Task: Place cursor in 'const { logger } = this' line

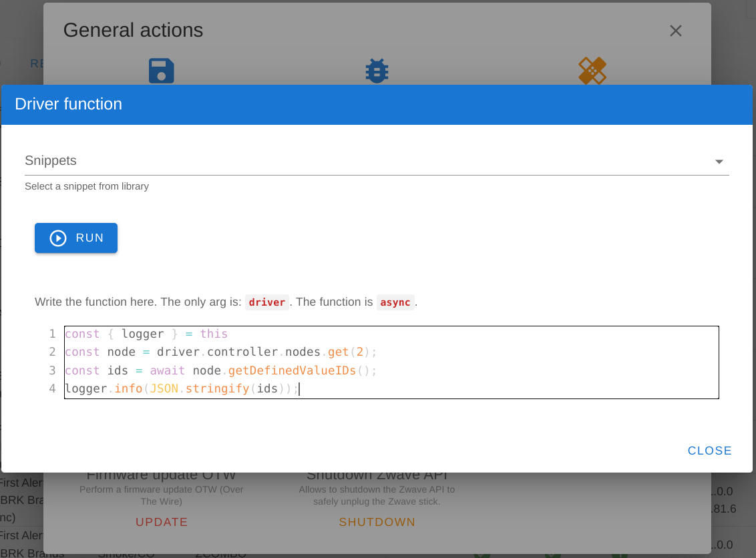Action: (x=146, y=334)
